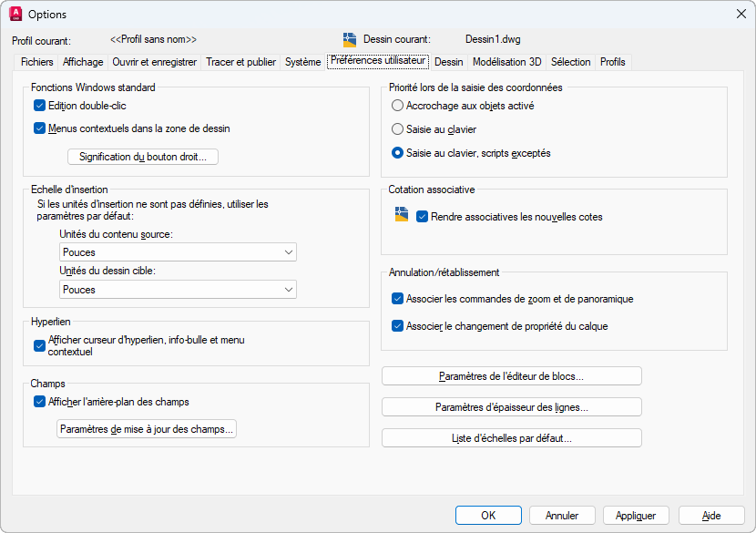Open Paramètres de l'éditeur de blocs
This screenshot has width=756, height=533.
511,376
